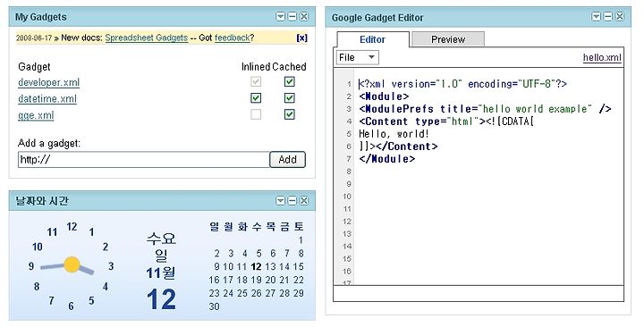Close the Google Gadget Editor panel
This screenshot has width=644, height=327.
[x=620, y=16]
